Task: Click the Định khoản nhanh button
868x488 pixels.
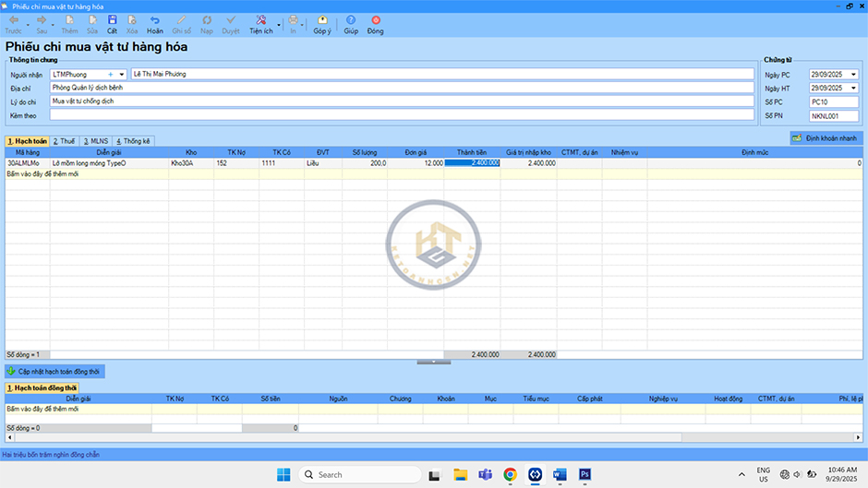Action: point(826,137)
